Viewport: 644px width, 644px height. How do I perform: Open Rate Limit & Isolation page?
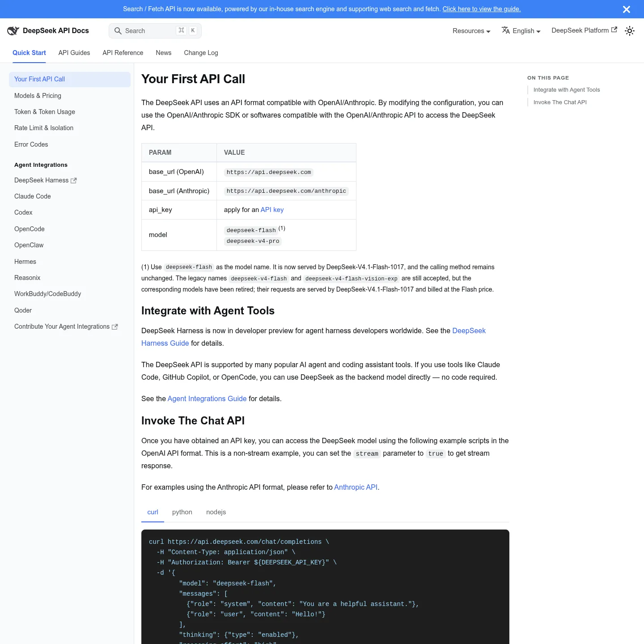pyautogui.click(x=70, y=128)
